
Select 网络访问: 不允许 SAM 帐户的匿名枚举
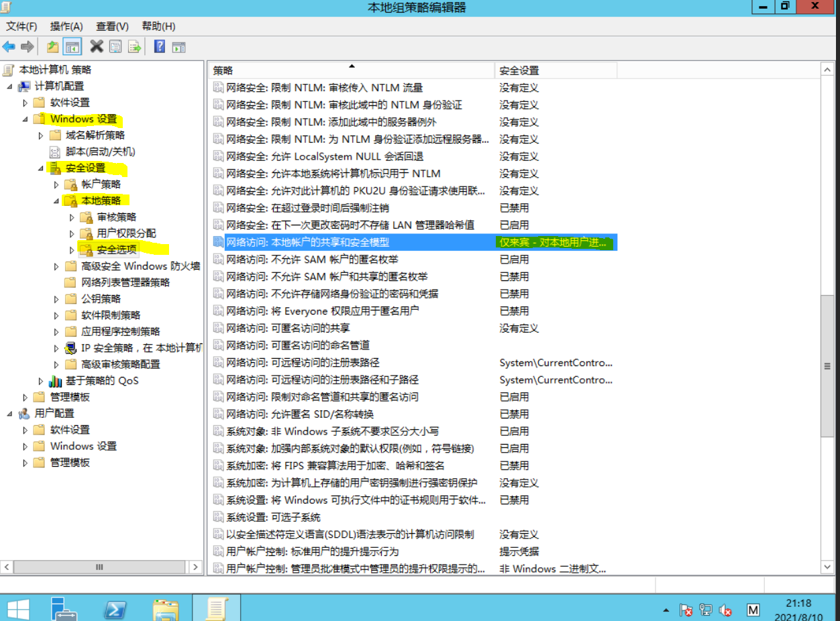coord(312,260)
